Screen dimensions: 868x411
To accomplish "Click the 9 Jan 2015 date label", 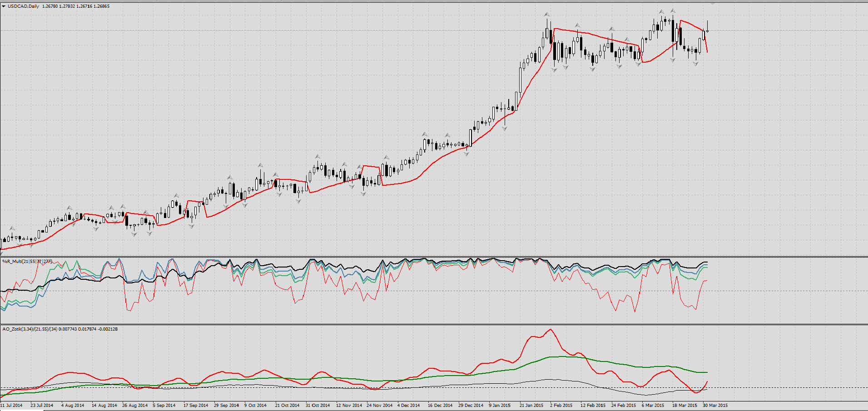I will tap(500, 406).
